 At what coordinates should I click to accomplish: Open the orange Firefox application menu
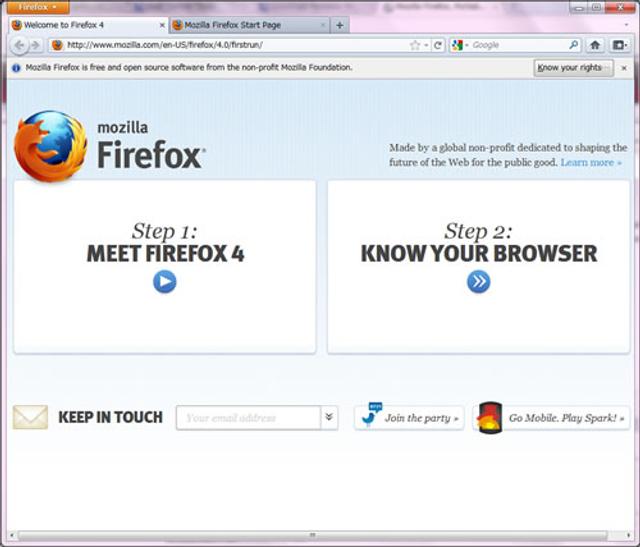tap(38, 7)
